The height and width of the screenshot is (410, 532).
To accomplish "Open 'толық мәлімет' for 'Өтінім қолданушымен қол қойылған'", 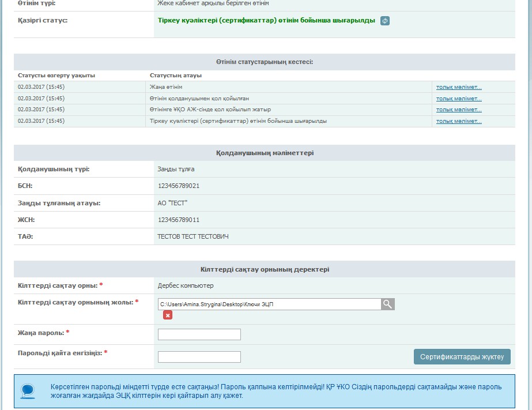I will click(459, 99).
